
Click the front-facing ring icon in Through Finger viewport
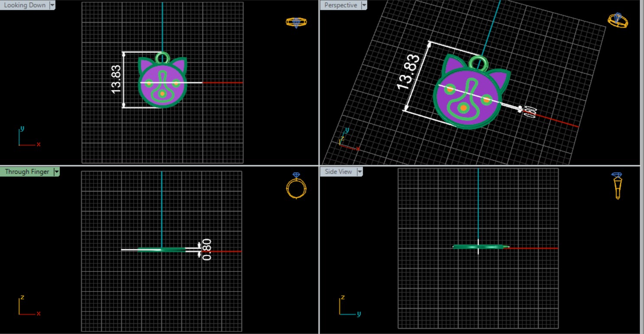296,186
